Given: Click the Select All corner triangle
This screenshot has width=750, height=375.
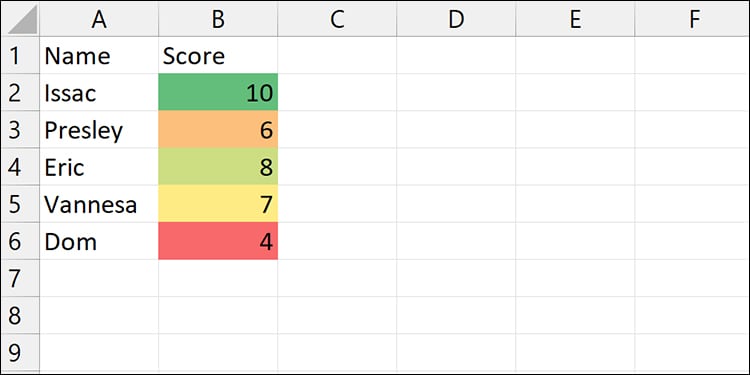Looking at the screenshot, I should tap(21, 19).
